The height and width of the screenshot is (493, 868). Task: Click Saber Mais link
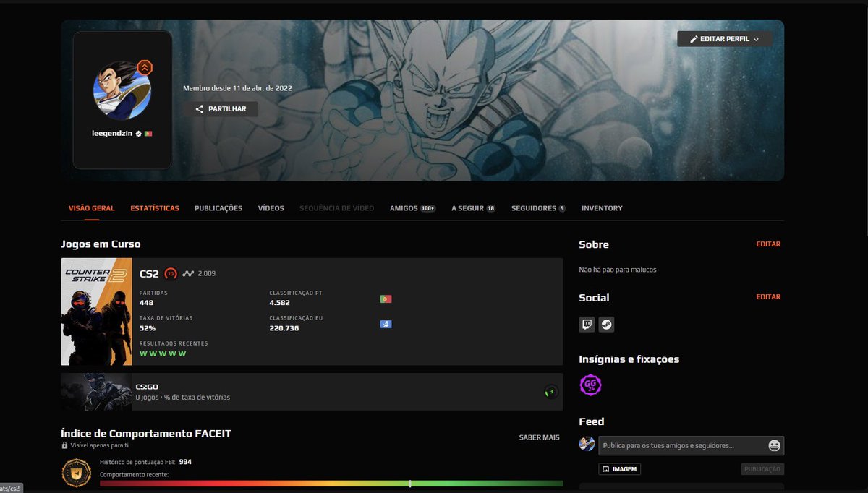pyautogui.click(x=540, y=437)
